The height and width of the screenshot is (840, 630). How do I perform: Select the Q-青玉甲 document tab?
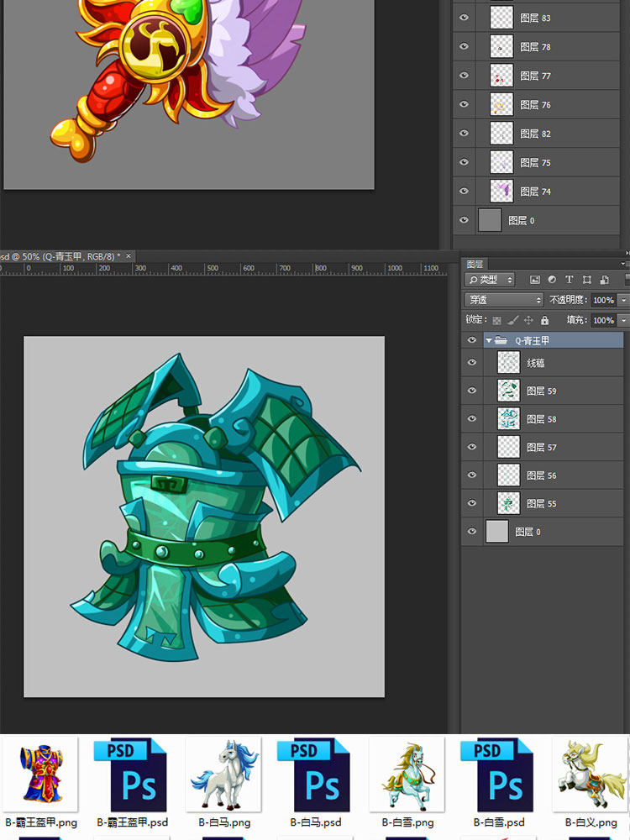point(59,255)
